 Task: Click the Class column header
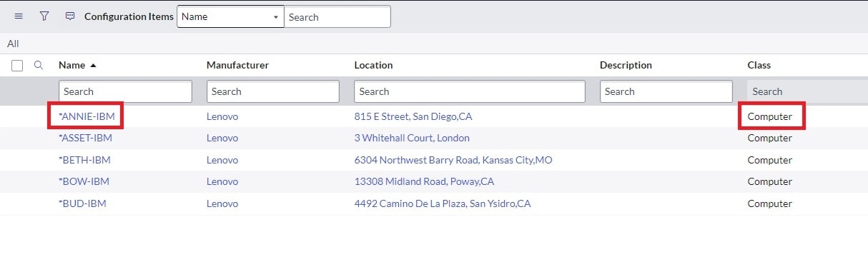(759, 65)
